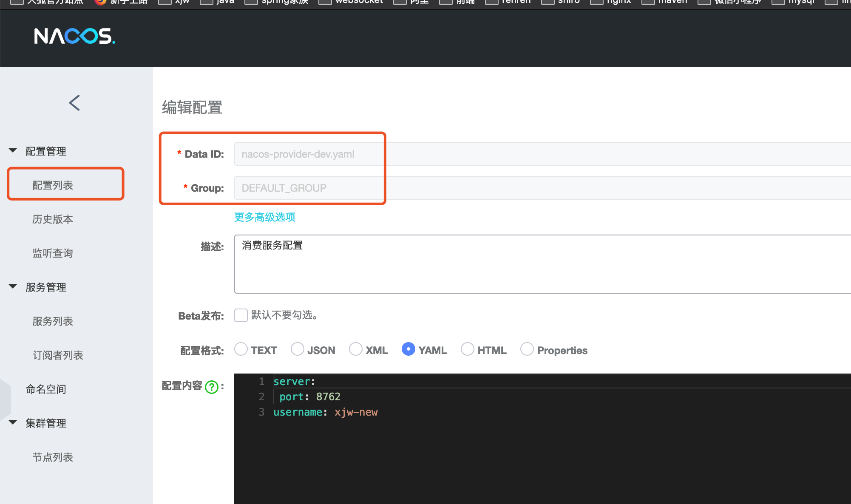Open the mysql bookmarks folder

pos(793,2)
